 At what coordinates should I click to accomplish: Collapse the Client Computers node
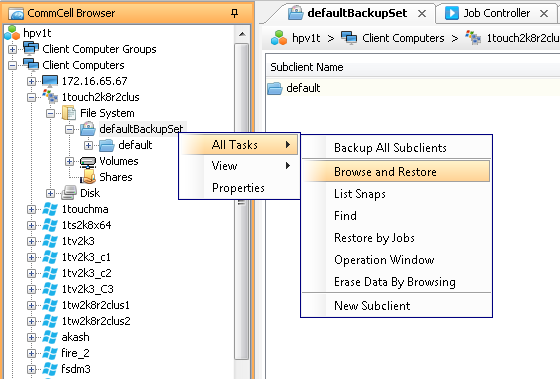click(12, 65)
